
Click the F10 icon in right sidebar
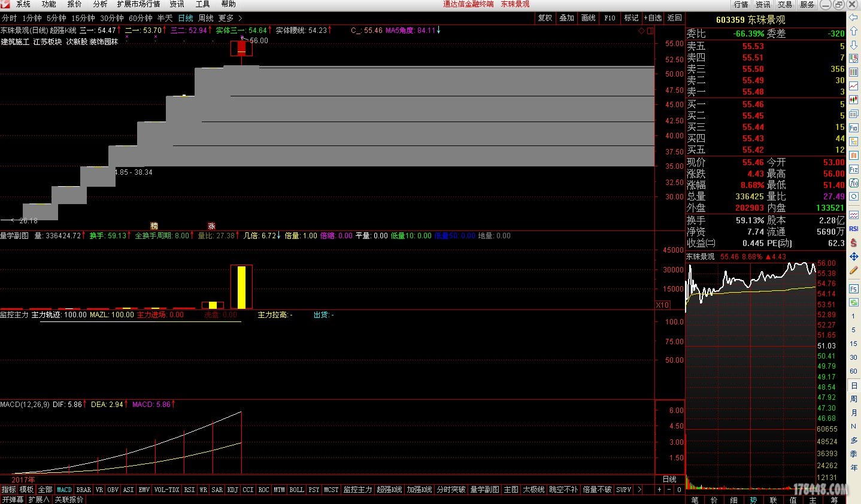[x=854, y=128]
